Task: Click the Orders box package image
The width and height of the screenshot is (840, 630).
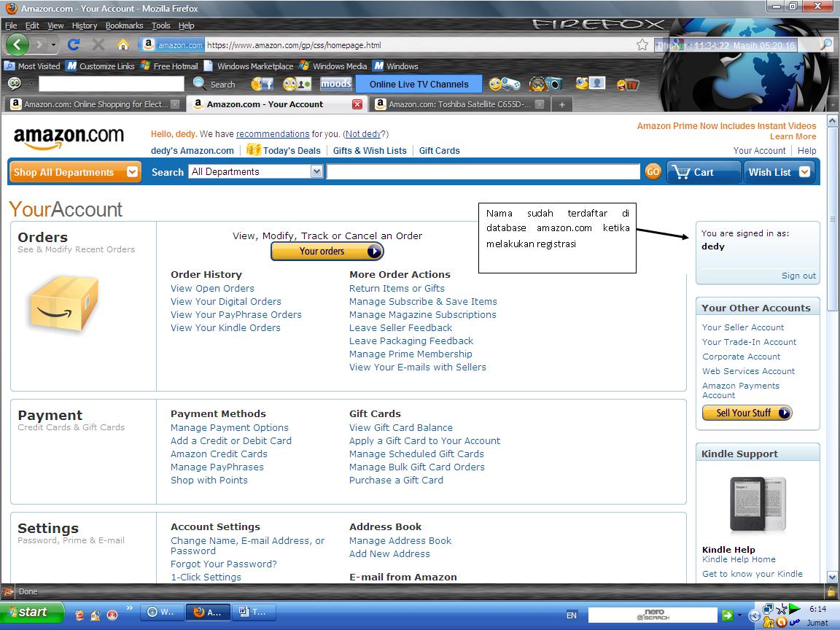Action: coord(63,303)
